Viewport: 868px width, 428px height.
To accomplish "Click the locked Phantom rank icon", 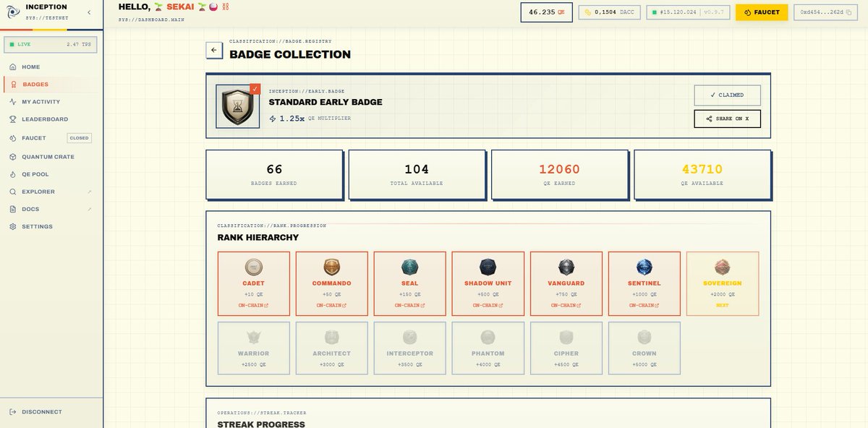I will (488, 337).
